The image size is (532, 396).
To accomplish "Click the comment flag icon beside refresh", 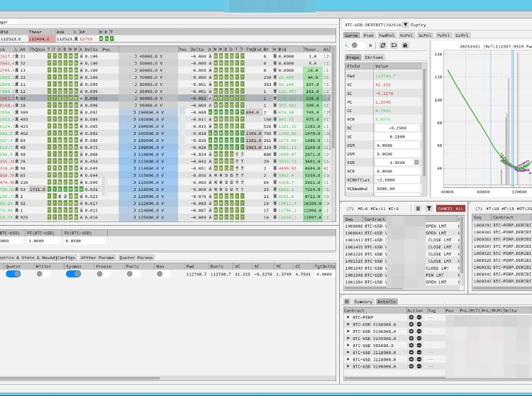I will [394, 45].
